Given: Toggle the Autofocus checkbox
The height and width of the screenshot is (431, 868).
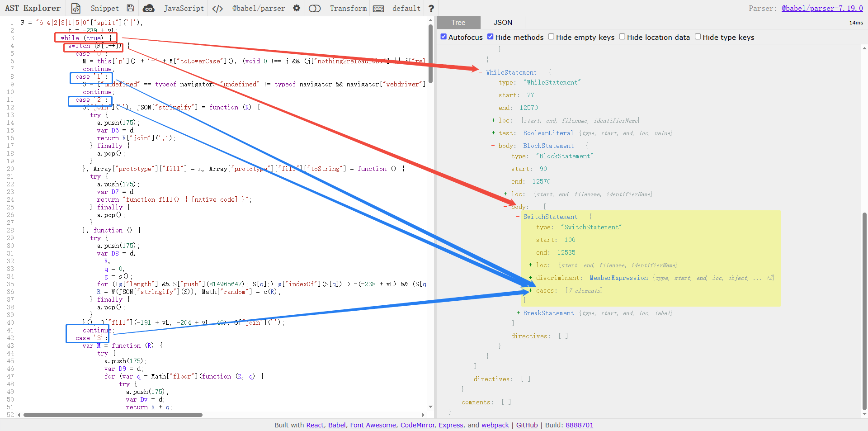Looking at the screenshot, I should point(443,37).
